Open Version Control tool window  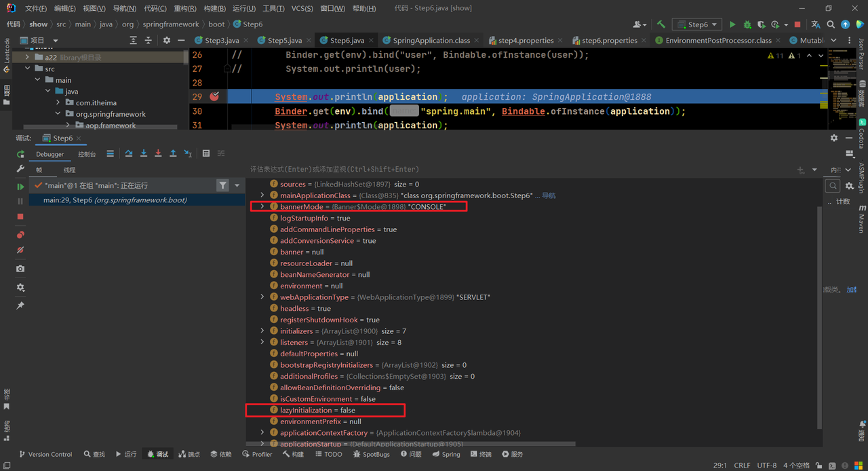point(45,454)
